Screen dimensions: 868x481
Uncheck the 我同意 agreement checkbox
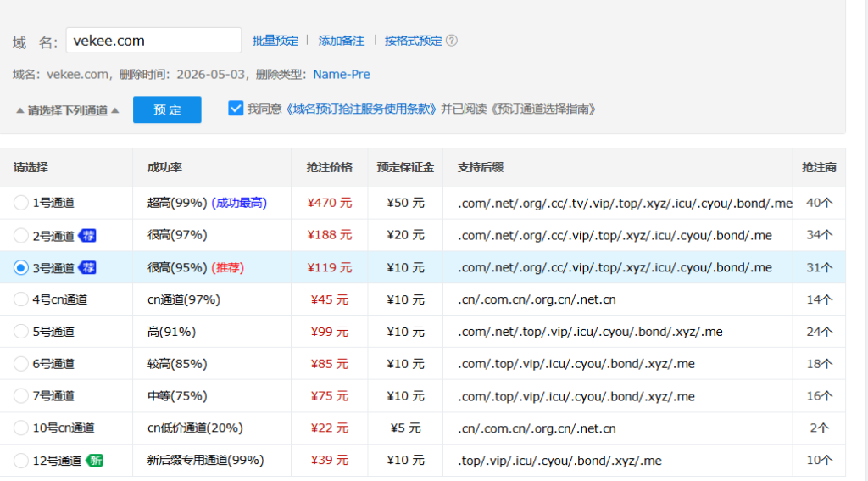[x=236, y=108]
